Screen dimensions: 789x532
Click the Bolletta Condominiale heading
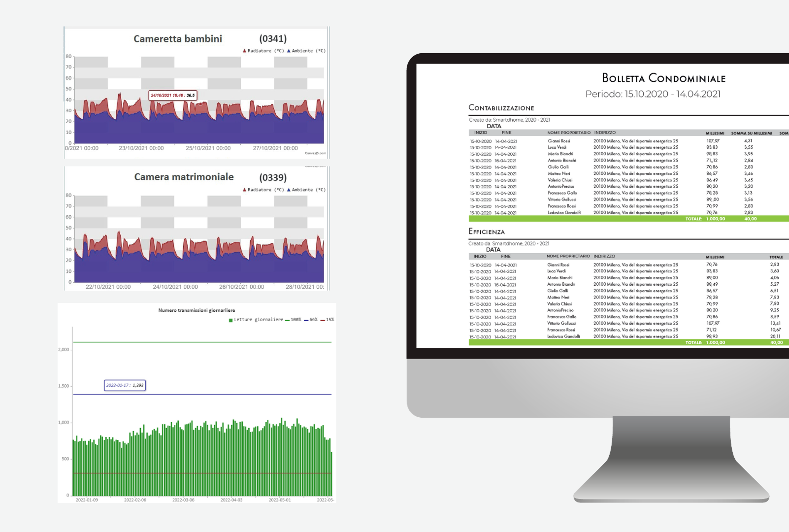(663, 78)
